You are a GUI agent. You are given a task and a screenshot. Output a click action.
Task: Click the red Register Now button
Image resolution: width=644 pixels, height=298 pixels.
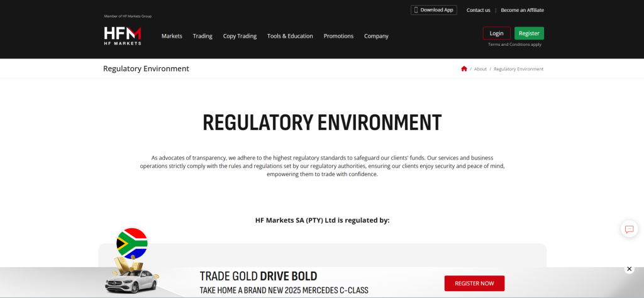[474, 284]
